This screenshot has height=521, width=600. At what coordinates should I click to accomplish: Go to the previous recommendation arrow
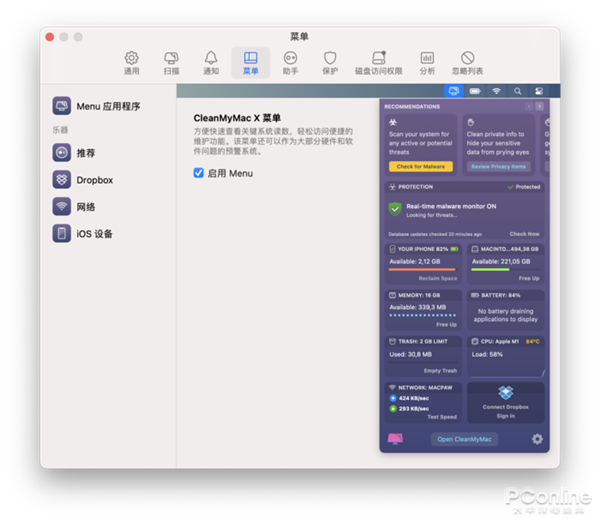[x=529, y=106]
